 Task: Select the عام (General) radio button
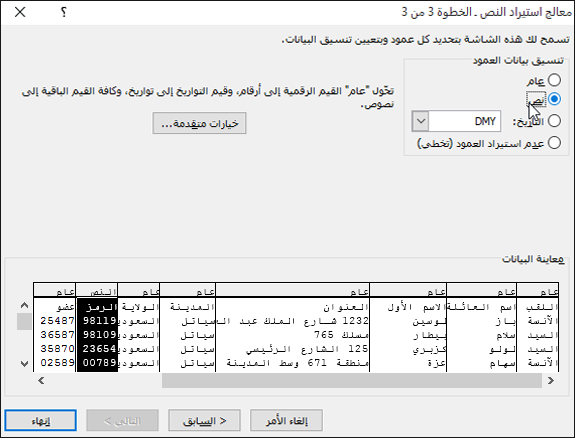pos(554,80)
